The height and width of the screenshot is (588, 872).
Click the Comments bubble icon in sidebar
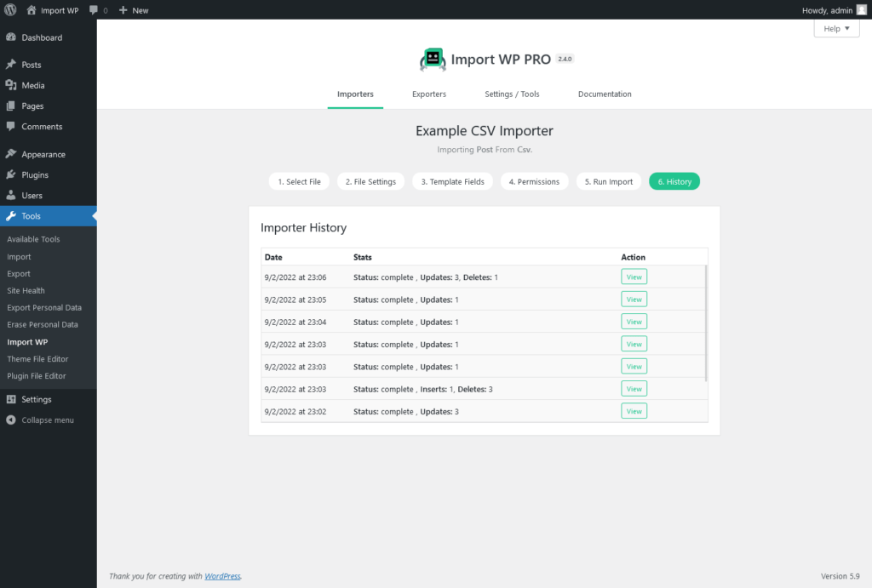[10, 126]
